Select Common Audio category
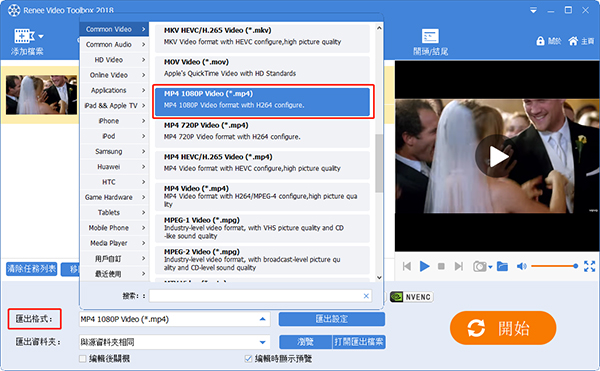 (x=114, y=44)
